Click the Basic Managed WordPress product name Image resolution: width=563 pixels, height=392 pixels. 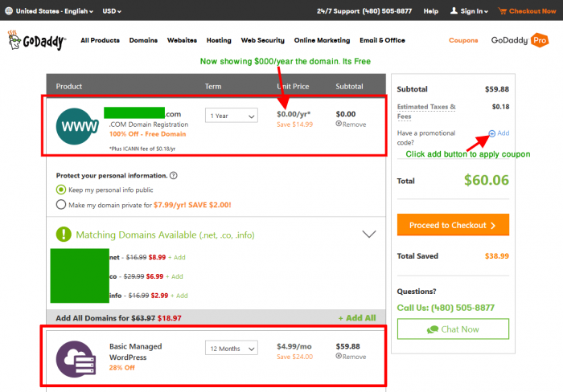pos(135,352)
